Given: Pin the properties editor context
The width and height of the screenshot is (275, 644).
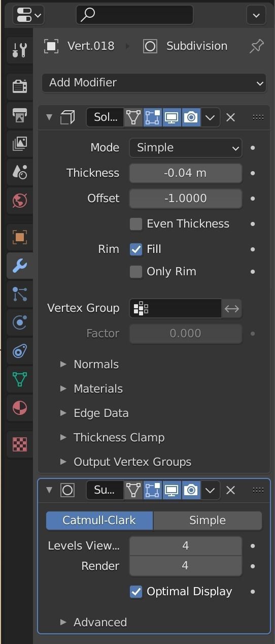Looking at the screenshot, I should pyautogui.click(x=257, y=46).
